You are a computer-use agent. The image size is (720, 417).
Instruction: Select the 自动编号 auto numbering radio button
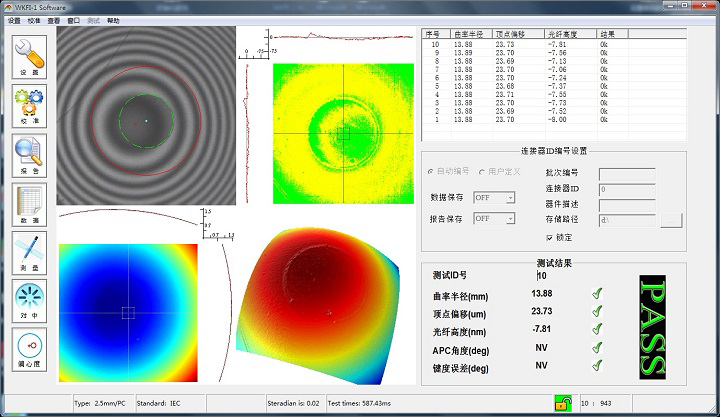pos(430,171)
